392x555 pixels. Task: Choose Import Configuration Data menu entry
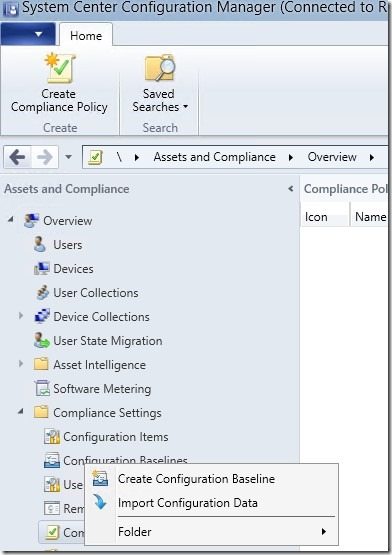click(x=211, y=503)
